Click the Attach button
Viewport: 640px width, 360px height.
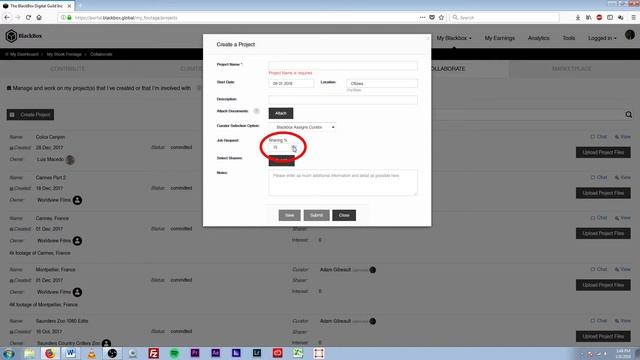coord(281,113)
